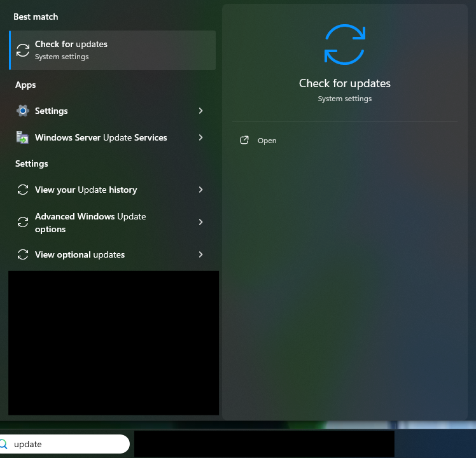The height and width of the screenshot is (458, 476).
Task: Click the magnifier icon in the search box
Action: (3, 444)
